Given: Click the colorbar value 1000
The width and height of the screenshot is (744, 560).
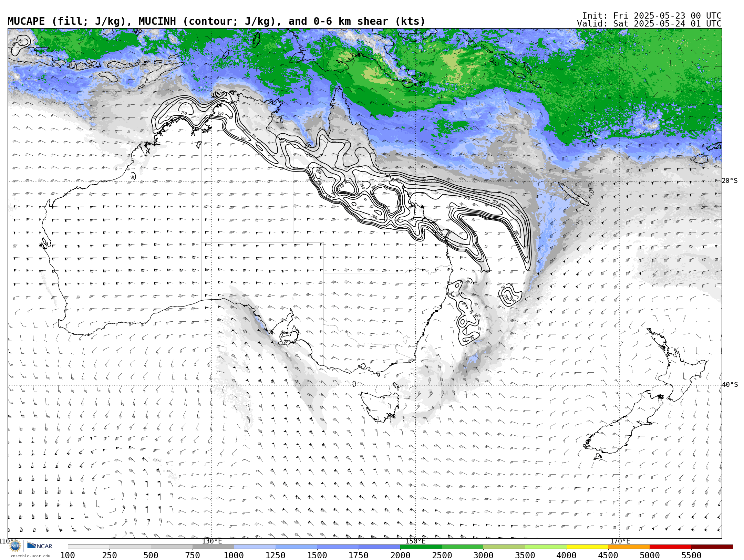Looking at the screenshot, I should point(234,556).
